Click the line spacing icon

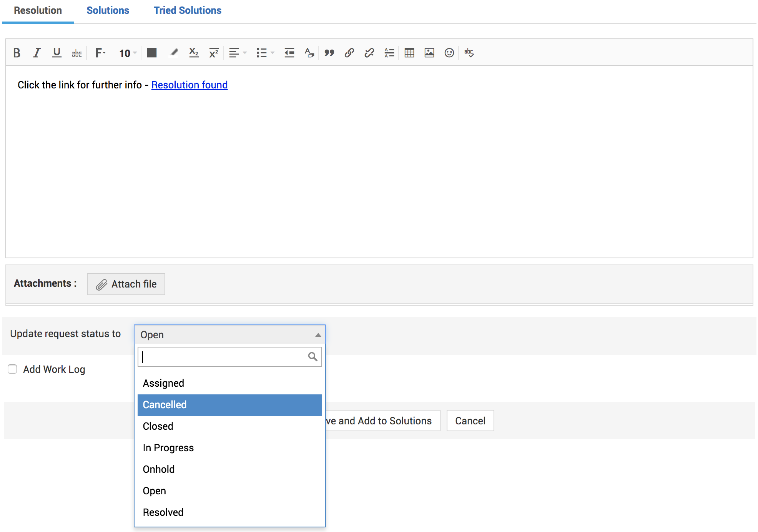(x=389, y=53)
